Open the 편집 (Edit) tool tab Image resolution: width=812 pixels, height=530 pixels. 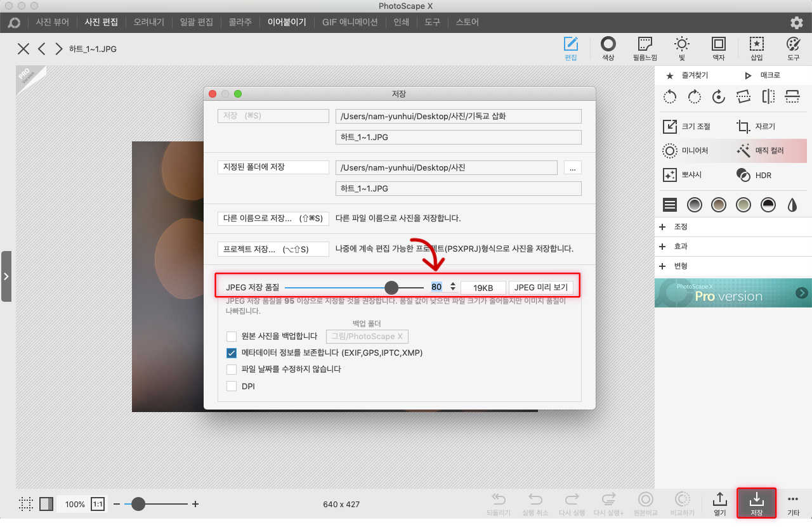click(571, 48)
